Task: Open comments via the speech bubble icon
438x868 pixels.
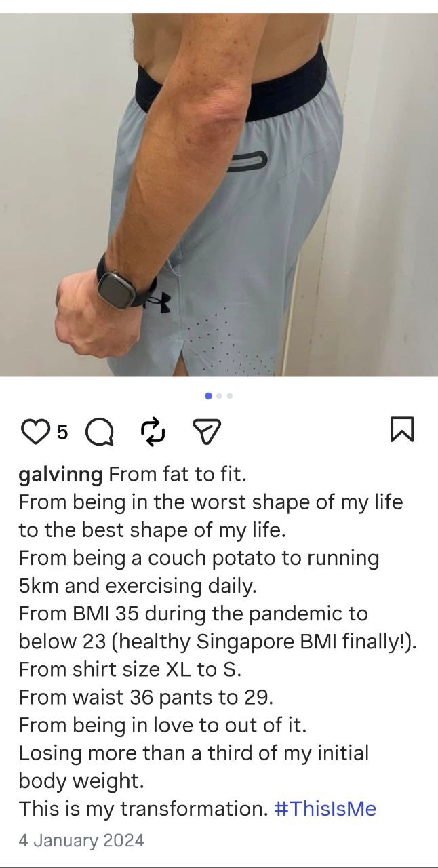Action: click(x=100, y=431)
